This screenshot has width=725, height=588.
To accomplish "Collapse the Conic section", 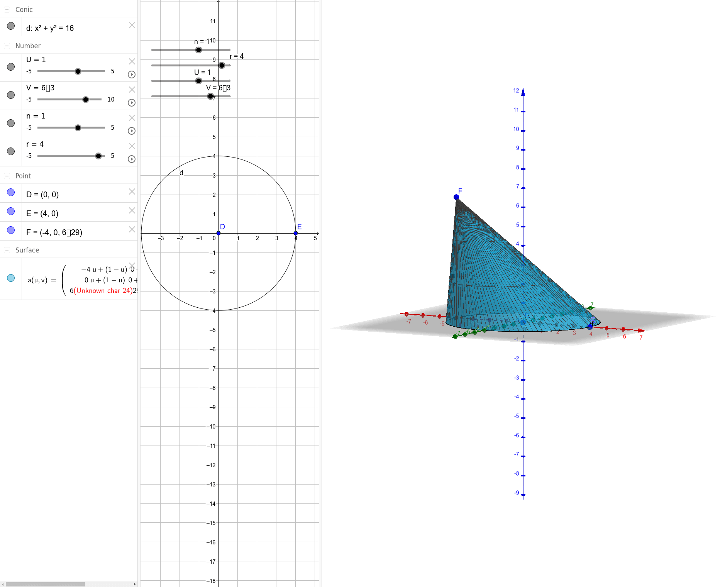I will point(8,10).
